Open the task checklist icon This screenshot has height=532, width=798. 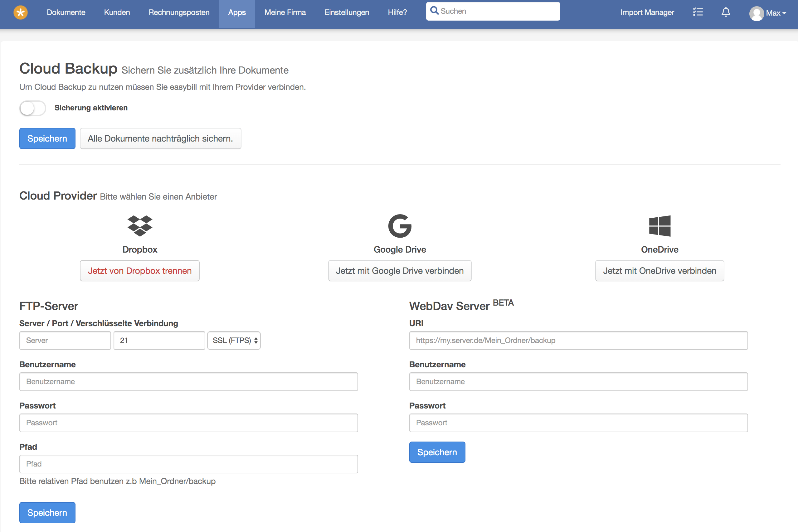click(698, 12)
